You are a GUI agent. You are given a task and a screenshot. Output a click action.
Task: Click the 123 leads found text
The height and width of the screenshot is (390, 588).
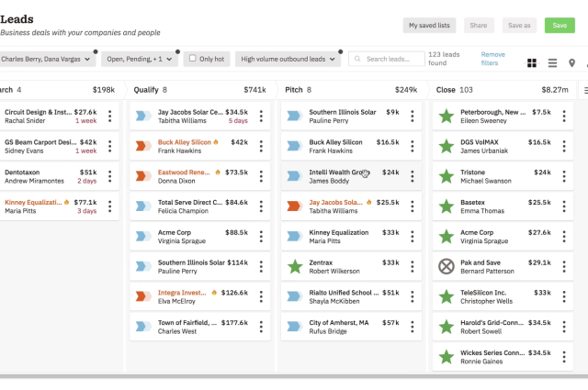point(444,59)
